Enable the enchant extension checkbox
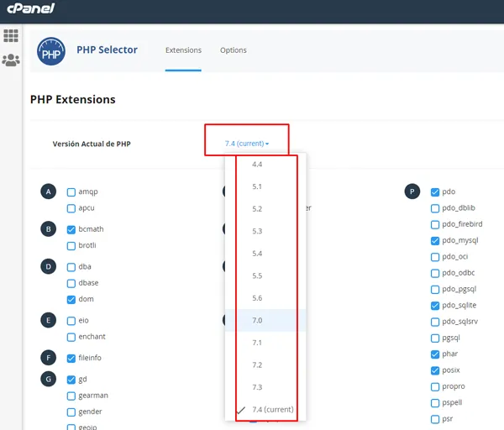Viewport: 504px width, 430px height. (x=71, y=337)
